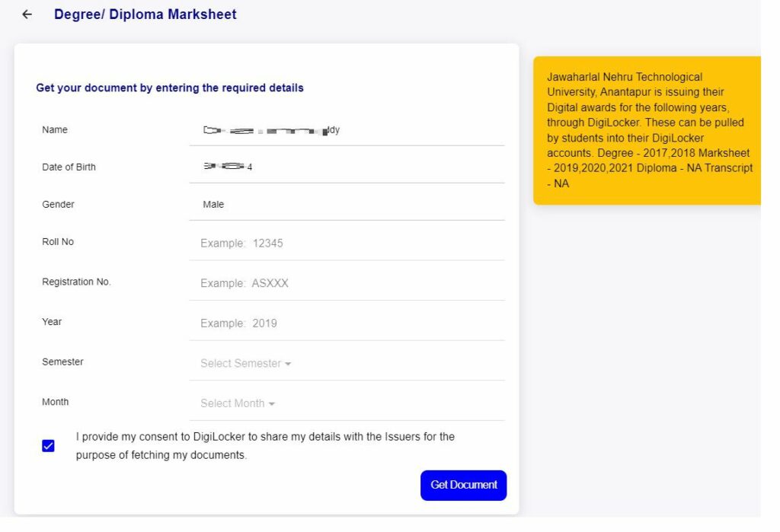This screenshot has width=780, height=532.
Task: Click the "Get your document" instruction heading
Action: [x=170, y=88]
